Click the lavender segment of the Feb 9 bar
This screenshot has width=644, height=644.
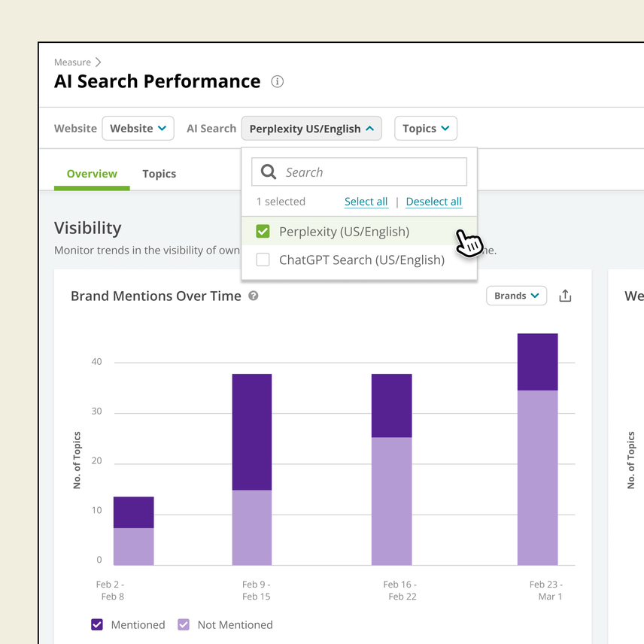tap(253, 527)
